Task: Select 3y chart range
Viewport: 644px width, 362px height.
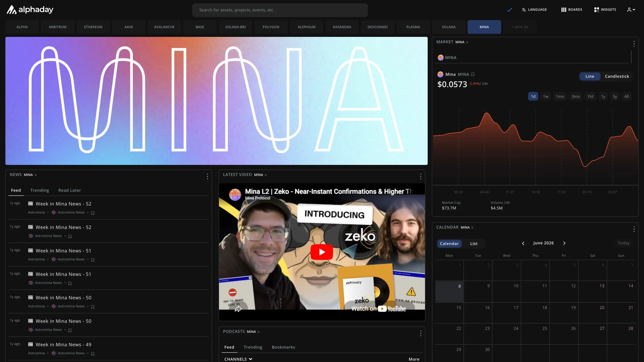Action: point(615,96)
